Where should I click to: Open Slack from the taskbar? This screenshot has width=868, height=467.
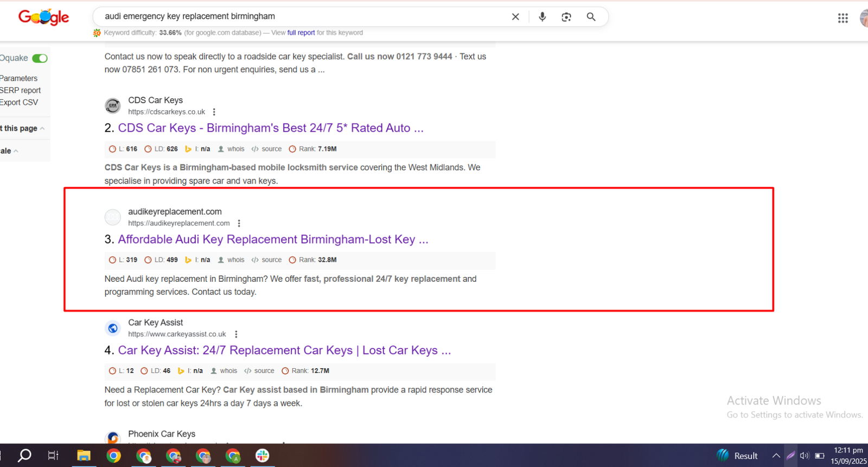click(263, 456)
